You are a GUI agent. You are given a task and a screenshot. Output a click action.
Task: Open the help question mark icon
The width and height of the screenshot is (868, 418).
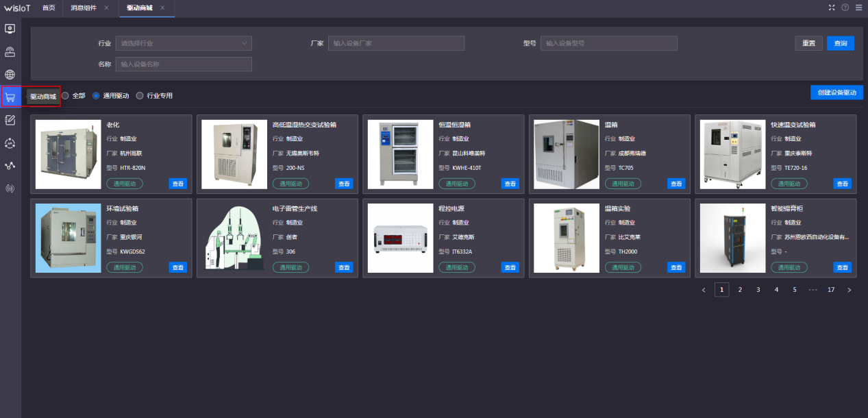pos(845,8)
